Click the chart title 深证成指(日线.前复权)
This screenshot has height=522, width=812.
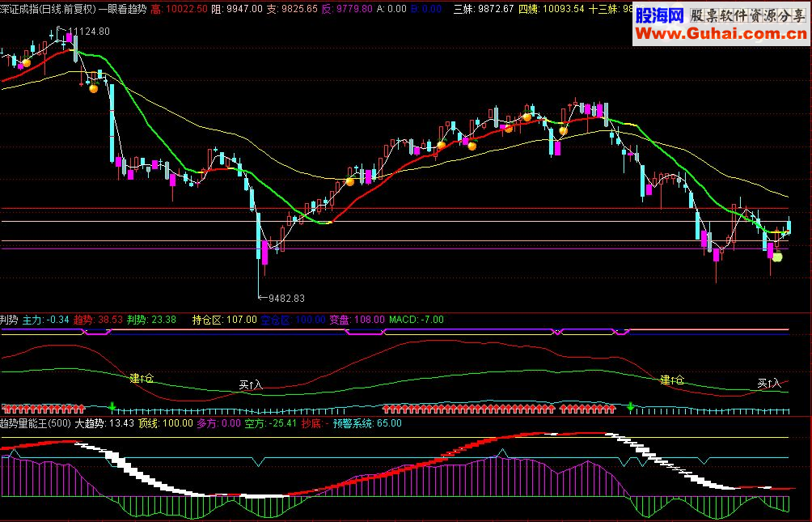pyautogui.click(x=49, y=9)
